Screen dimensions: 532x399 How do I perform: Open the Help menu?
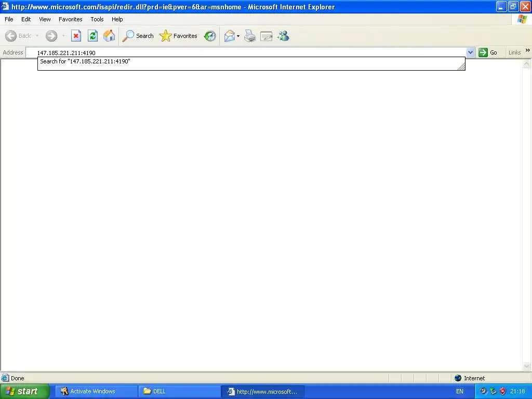(x=117, y=19)
